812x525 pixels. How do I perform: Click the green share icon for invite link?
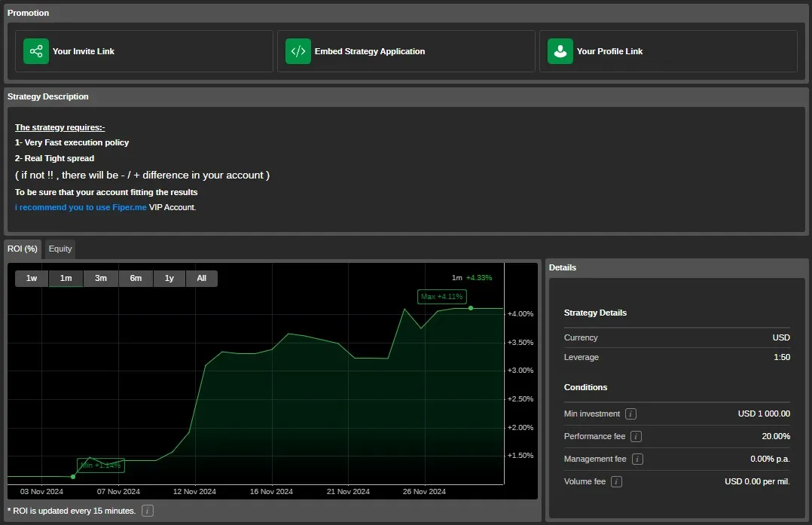[x=35, y=51]
